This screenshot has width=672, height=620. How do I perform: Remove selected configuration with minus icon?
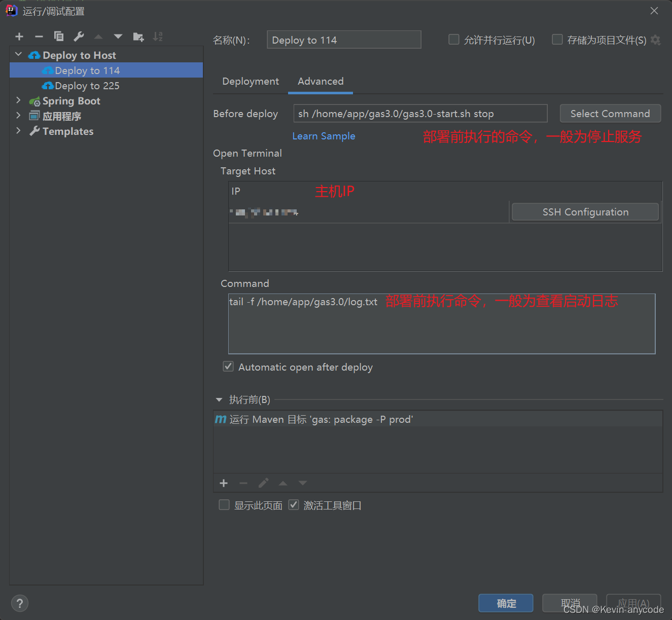tap(39, 37)
